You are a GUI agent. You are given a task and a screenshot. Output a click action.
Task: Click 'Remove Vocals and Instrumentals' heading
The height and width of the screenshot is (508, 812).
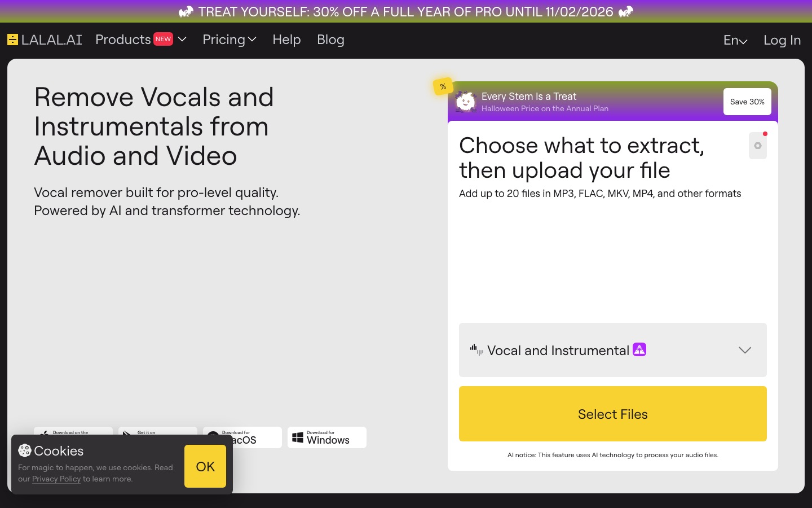point(154,126)
